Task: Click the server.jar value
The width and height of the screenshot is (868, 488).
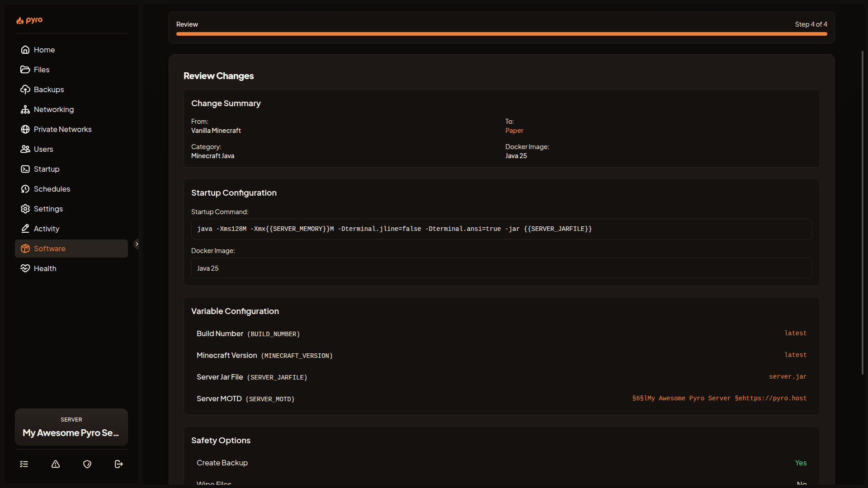Action: coord(788,377)
